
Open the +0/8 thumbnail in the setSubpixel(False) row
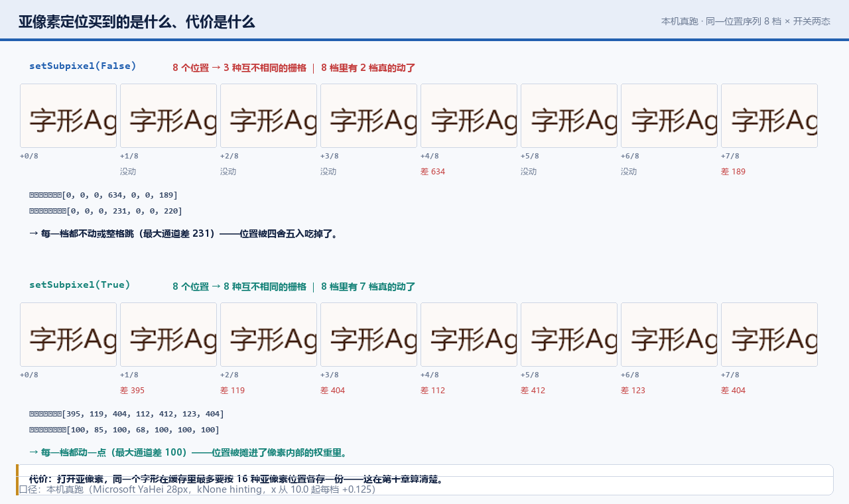pyautogui.click(x=68, y=115)
